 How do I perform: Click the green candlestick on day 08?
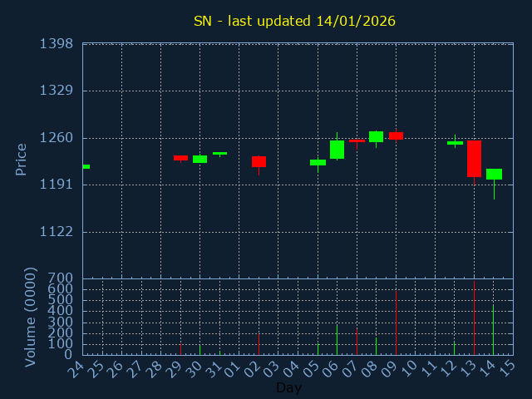[x=376, y=136]
